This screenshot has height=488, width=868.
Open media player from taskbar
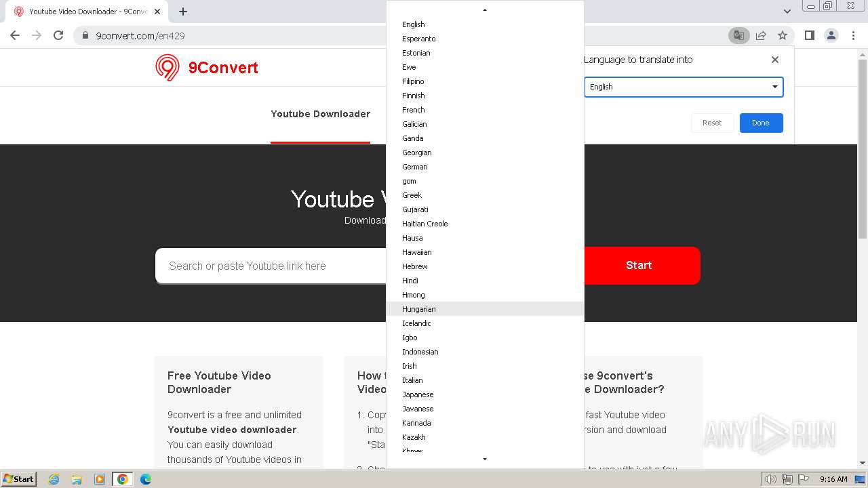point(99,479)
